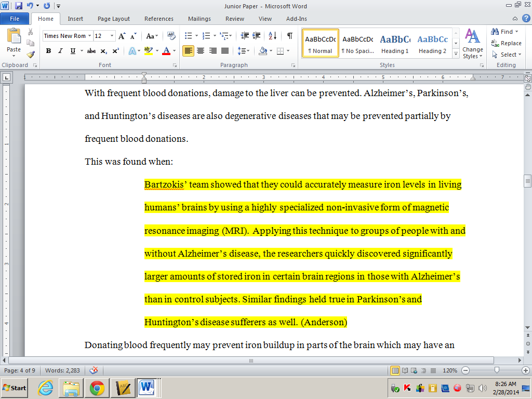Toggle Show/Hide paragraph marks

[289, 36]
